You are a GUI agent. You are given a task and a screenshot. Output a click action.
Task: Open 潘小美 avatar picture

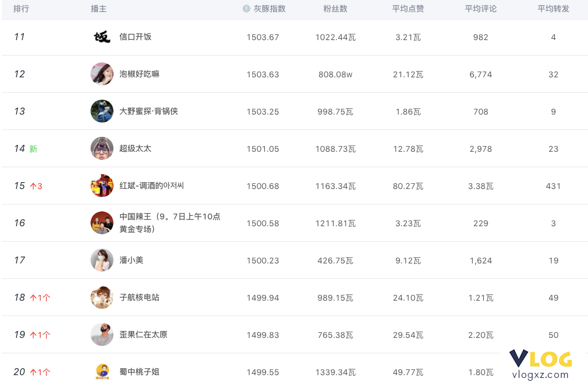(102, 260)
